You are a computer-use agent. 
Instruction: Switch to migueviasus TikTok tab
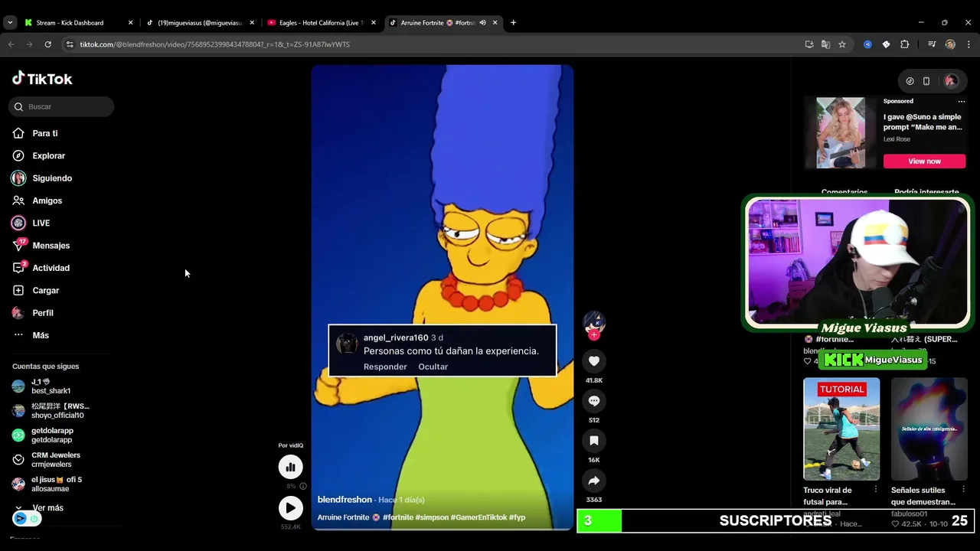tap(200, 23)
